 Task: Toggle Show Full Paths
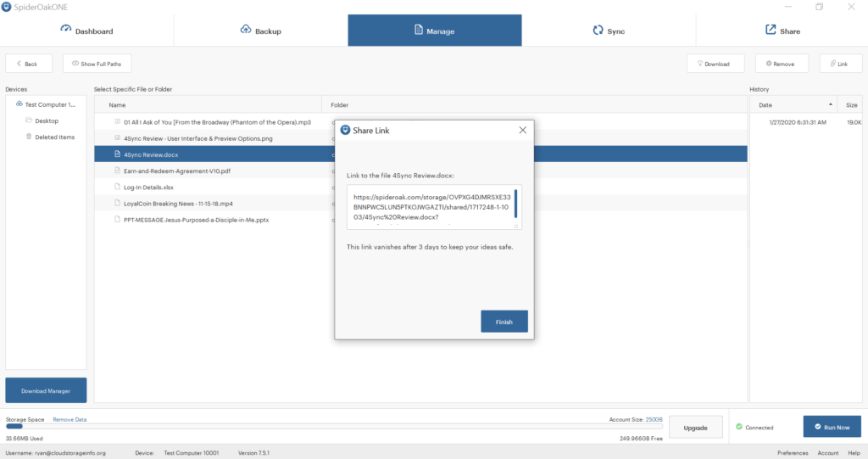point(97,63)
